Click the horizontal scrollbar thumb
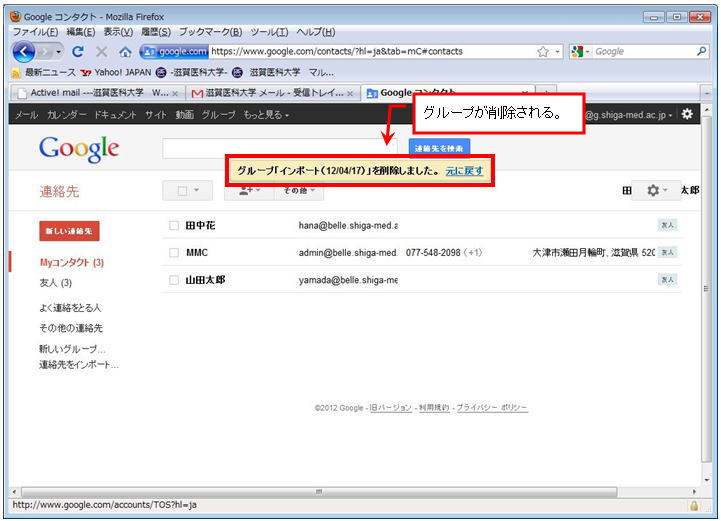The height and width of the screenshot is (521, 721). [x=319, y=492]
